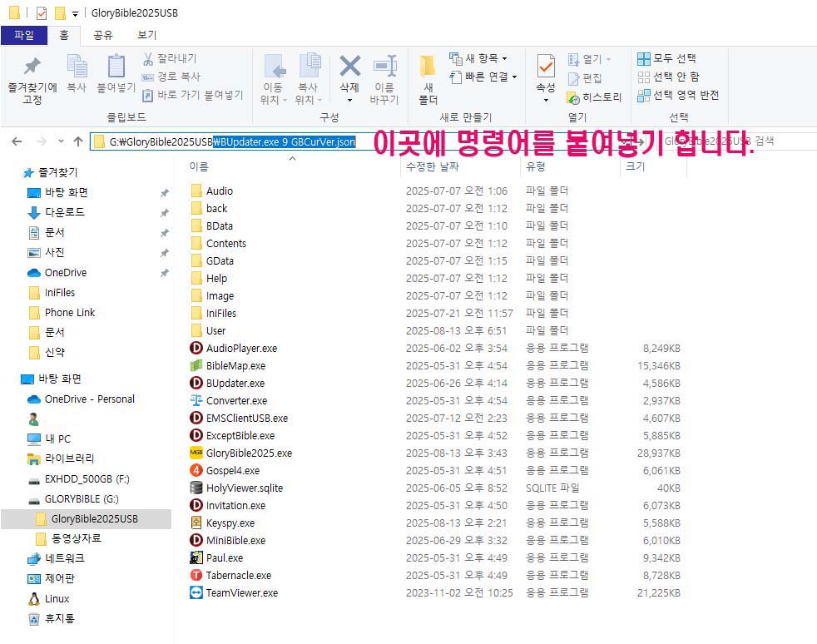Click the Cut (잘라내기) scissors icon
This screenshot has height=644, width=817.
point(148,59)
